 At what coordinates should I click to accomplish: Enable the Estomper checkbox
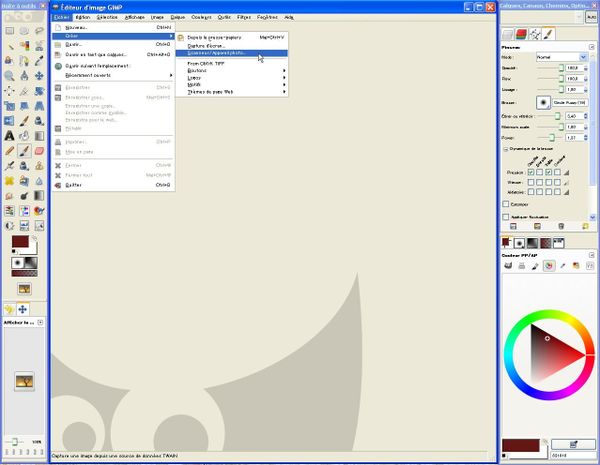[506, 204]
